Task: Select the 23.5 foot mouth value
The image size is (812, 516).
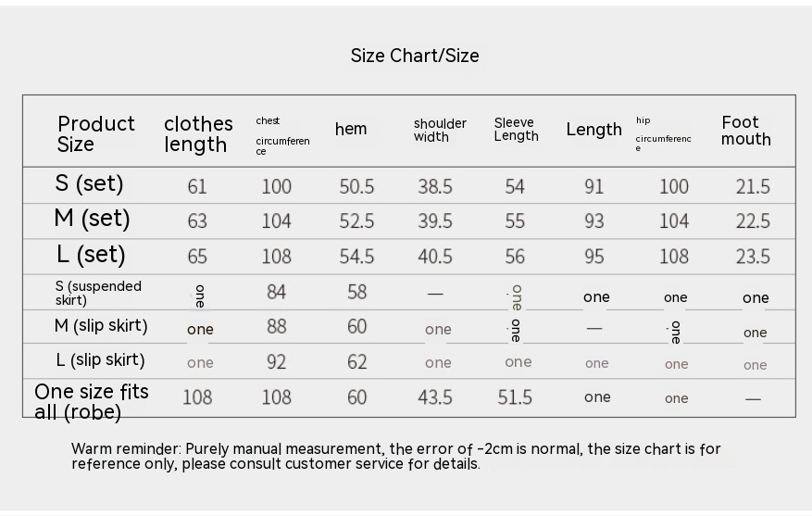Action: click(x=752, y=258)
